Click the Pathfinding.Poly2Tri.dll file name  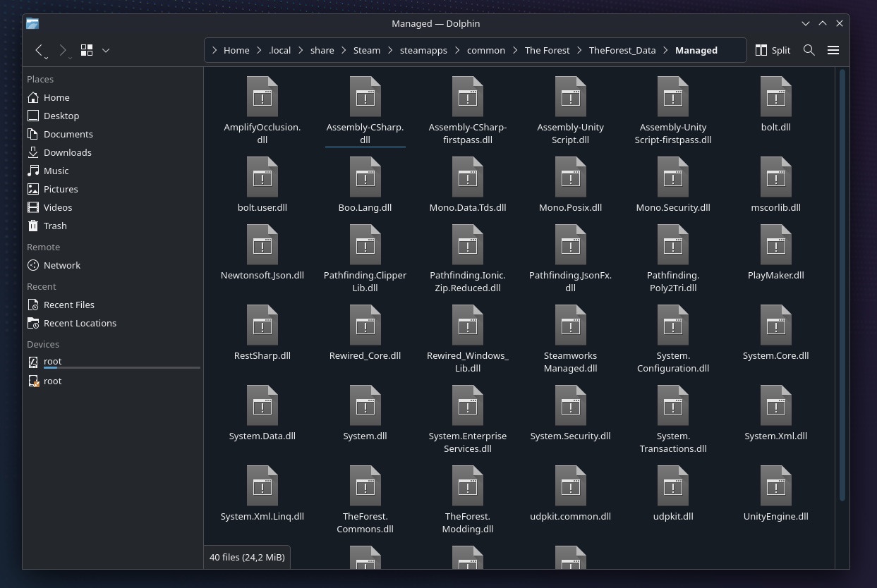673,281
